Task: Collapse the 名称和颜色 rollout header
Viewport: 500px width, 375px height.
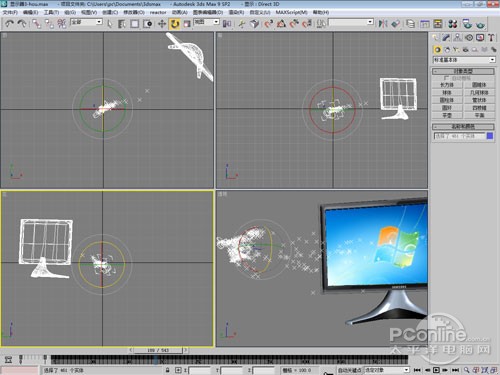Action: pos(463,127)
